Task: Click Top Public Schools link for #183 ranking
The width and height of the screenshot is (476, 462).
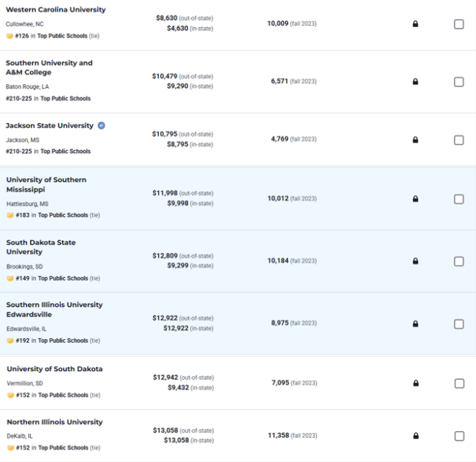Action: [63, 215]
